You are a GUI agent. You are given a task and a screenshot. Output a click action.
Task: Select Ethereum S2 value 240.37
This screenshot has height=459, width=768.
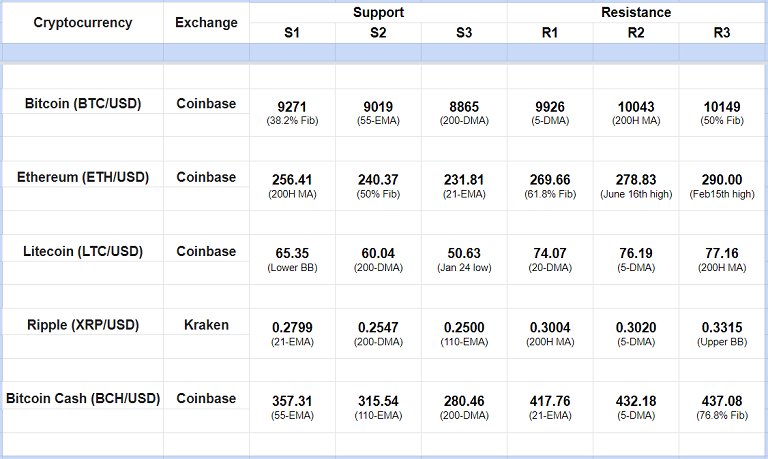click(x=378, y=179)
